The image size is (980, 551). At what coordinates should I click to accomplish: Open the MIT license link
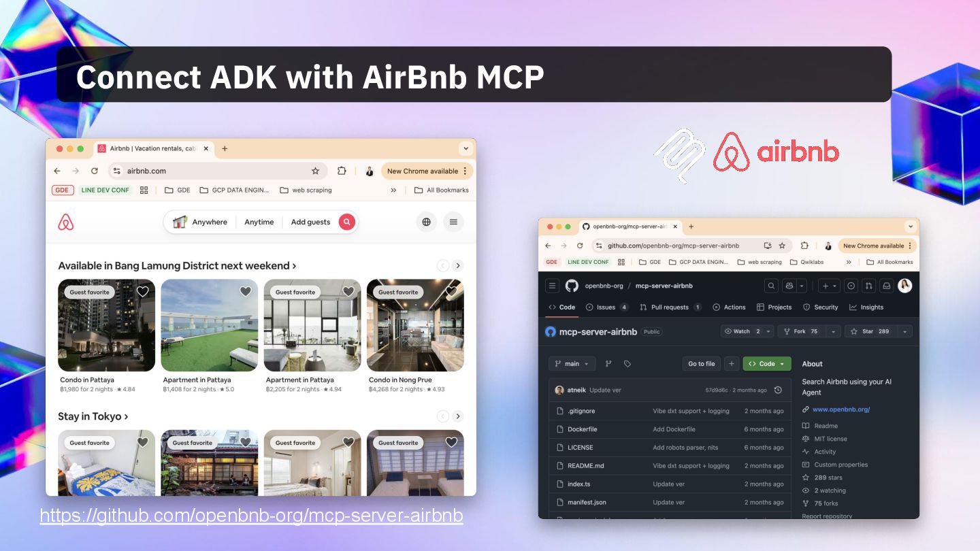(x=830, y=439)
